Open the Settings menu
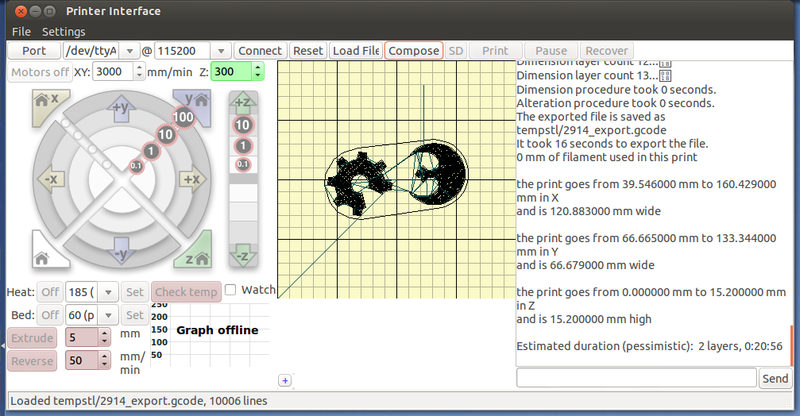800x416 pixels. 63,32
